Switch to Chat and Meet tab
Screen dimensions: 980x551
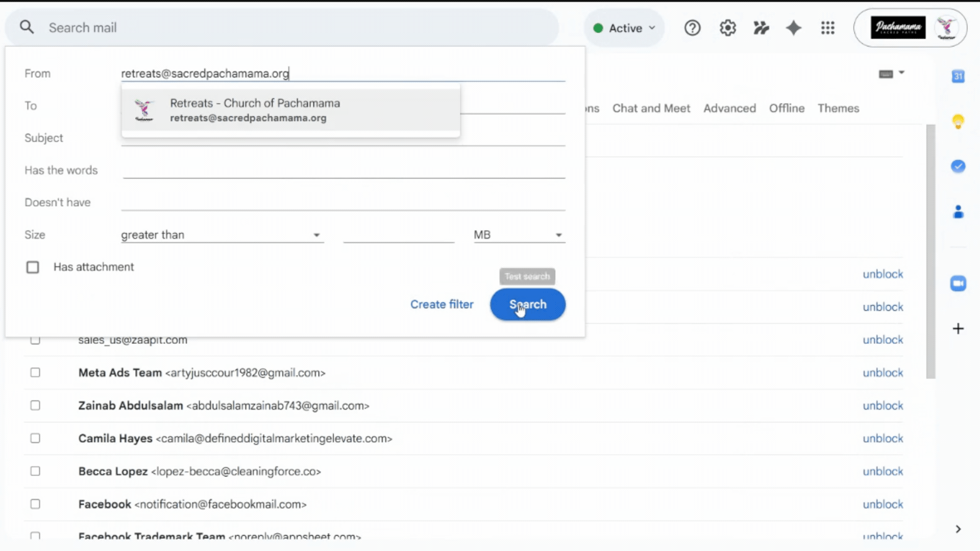(x=651, y=108)
